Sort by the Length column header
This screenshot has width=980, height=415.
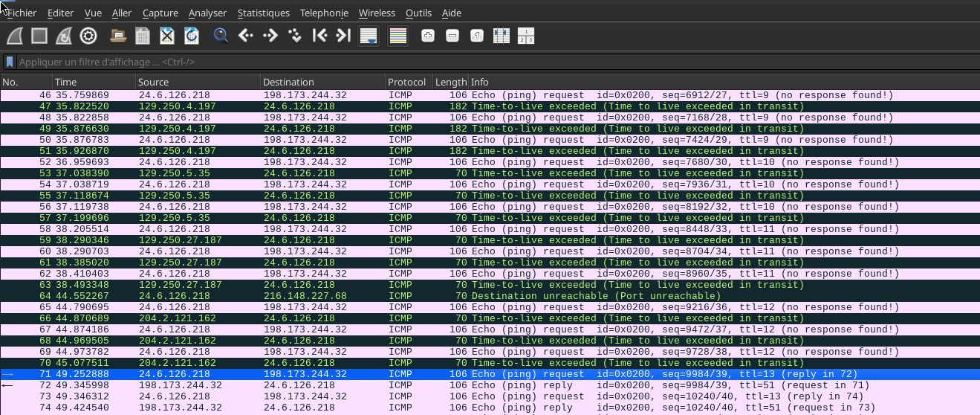point(450,82)
